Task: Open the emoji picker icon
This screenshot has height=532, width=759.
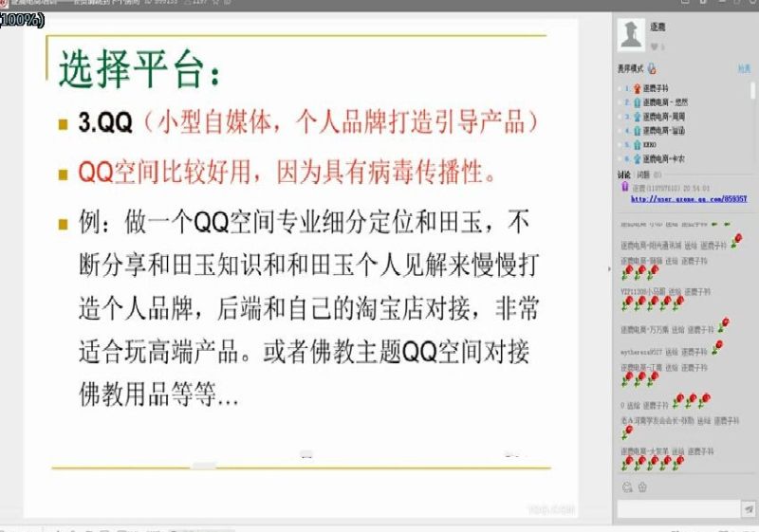Action: pos(627,487)
